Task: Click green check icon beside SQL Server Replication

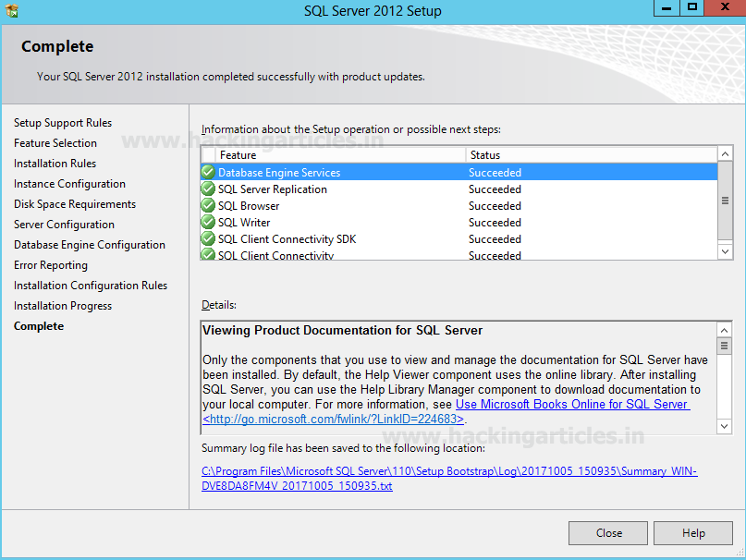Action: point(208,189)
